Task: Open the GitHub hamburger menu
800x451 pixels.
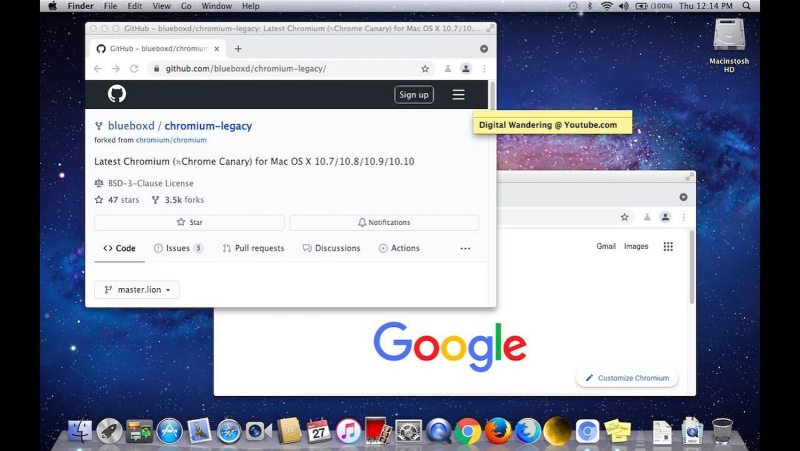Action: [x=458, y=94]
